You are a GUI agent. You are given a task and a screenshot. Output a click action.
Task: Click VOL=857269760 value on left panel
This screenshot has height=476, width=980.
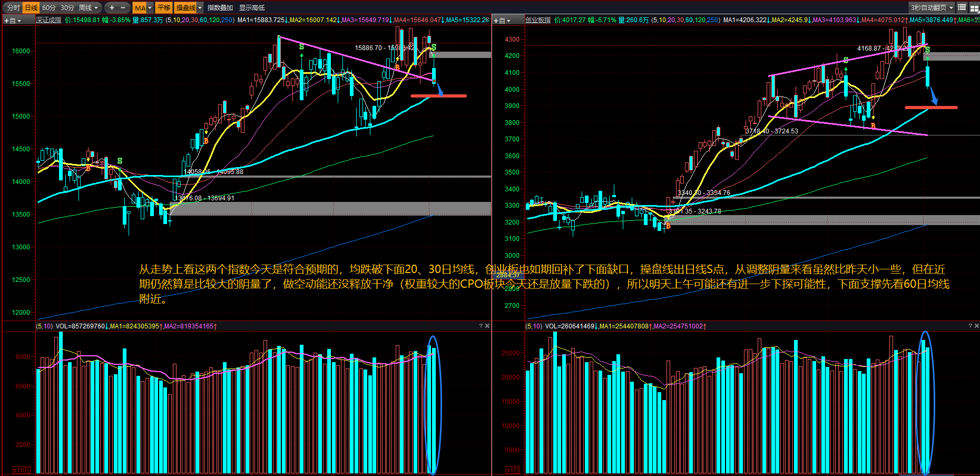[80, 326]
